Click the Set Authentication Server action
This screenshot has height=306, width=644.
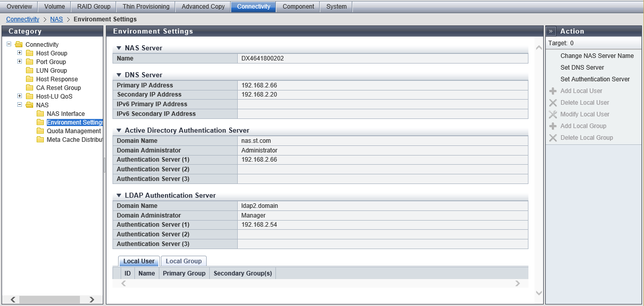pos(595,79)
